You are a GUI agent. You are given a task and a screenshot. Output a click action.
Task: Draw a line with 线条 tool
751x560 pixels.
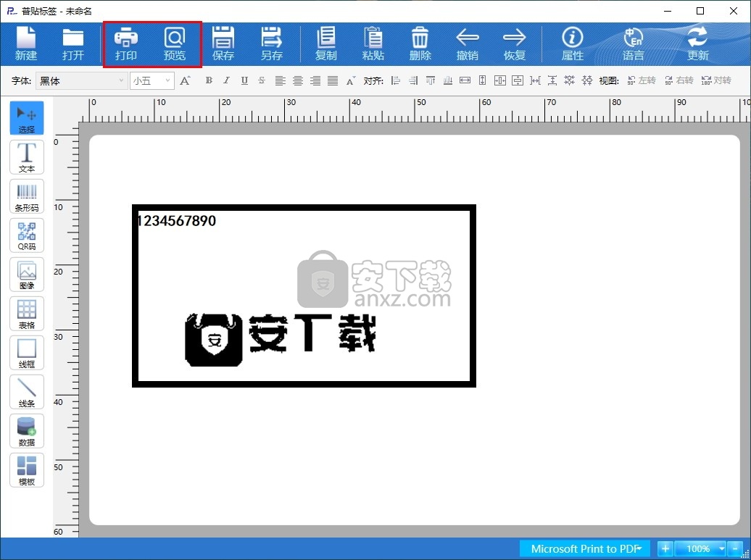27,392
